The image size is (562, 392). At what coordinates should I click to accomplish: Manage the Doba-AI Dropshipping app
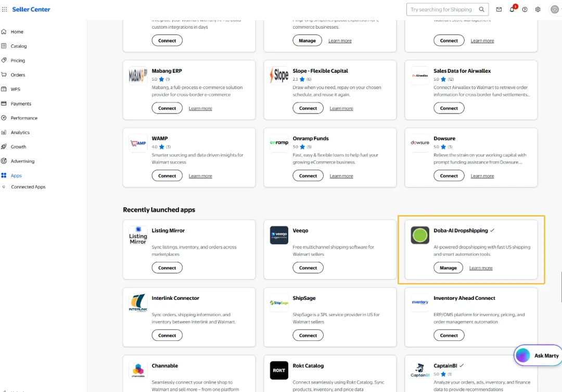coord(448,268)
